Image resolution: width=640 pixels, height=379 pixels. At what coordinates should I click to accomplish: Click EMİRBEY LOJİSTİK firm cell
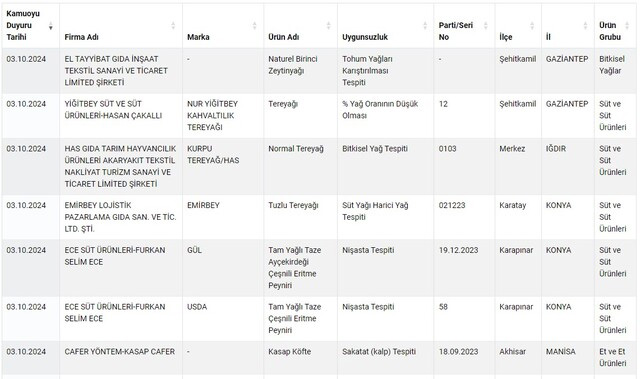click(x=121, y=217)
